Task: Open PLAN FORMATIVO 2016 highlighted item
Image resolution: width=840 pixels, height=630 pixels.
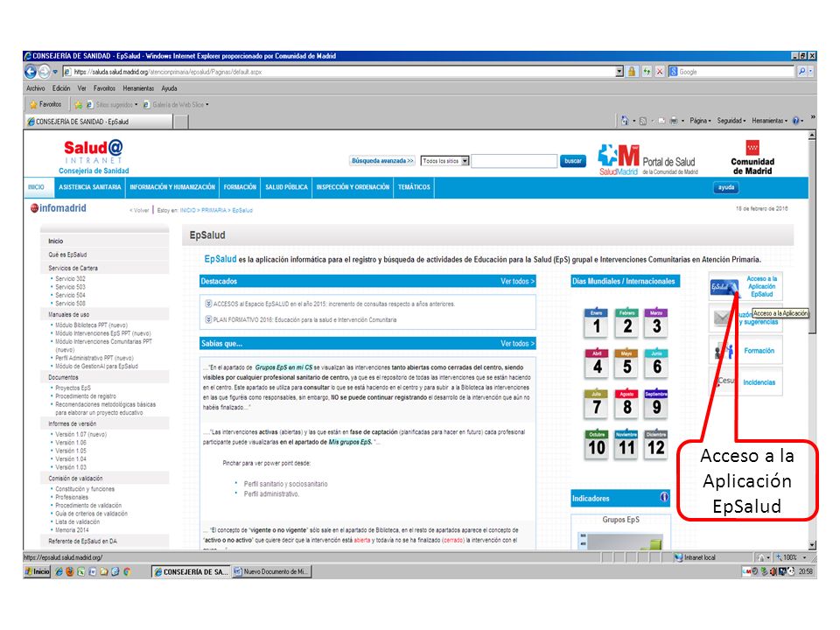Action: (304, 320)
